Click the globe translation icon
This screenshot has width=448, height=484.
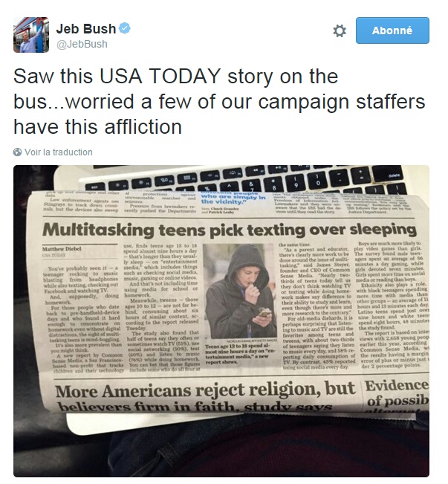[x=17, y=152]
